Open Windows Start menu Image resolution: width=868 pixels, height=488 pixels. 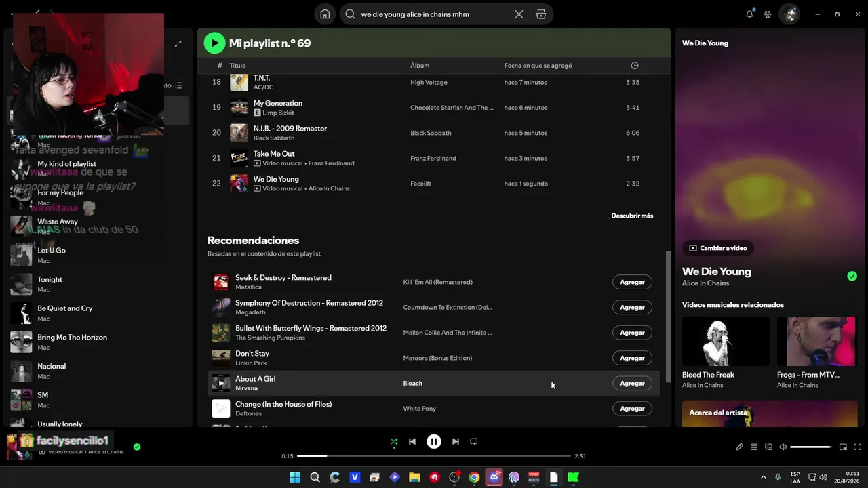click(x=295, y=477)
